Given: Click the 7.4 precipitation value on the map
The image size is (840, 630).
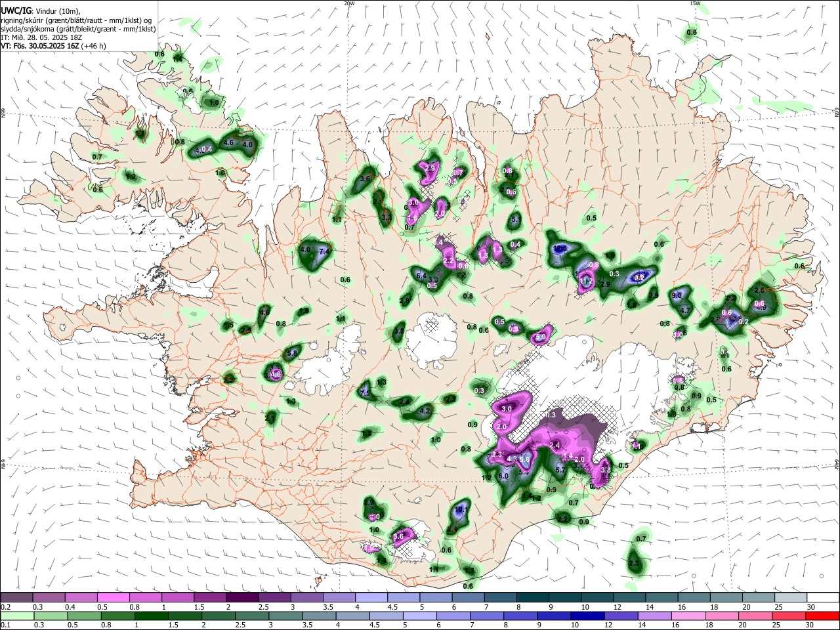Looking at the screenshot, I should tap(324, 251).
